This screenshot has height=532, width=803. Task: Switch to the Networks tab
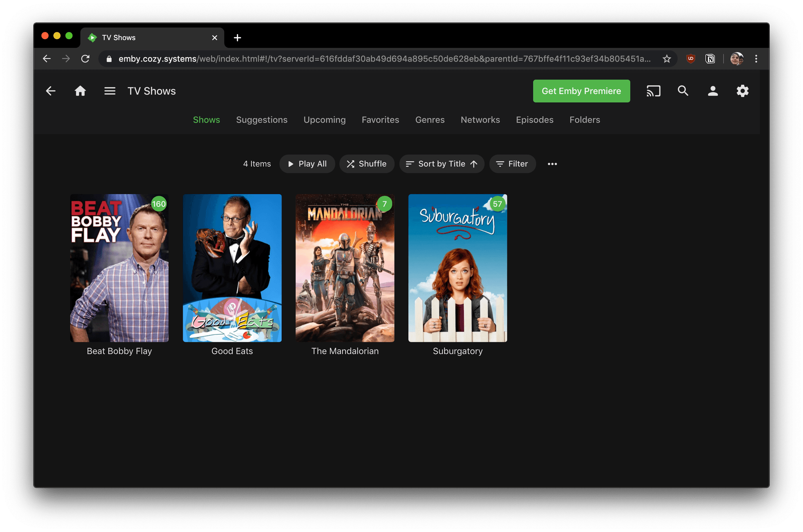pos(480,120)
